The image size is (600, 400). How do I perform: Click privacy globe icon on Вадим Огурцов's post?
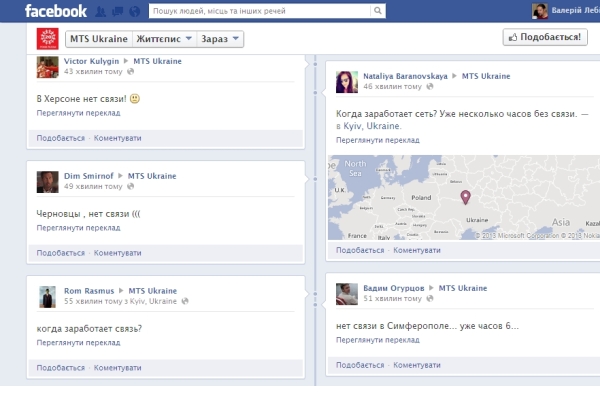[x=430, y=299]
